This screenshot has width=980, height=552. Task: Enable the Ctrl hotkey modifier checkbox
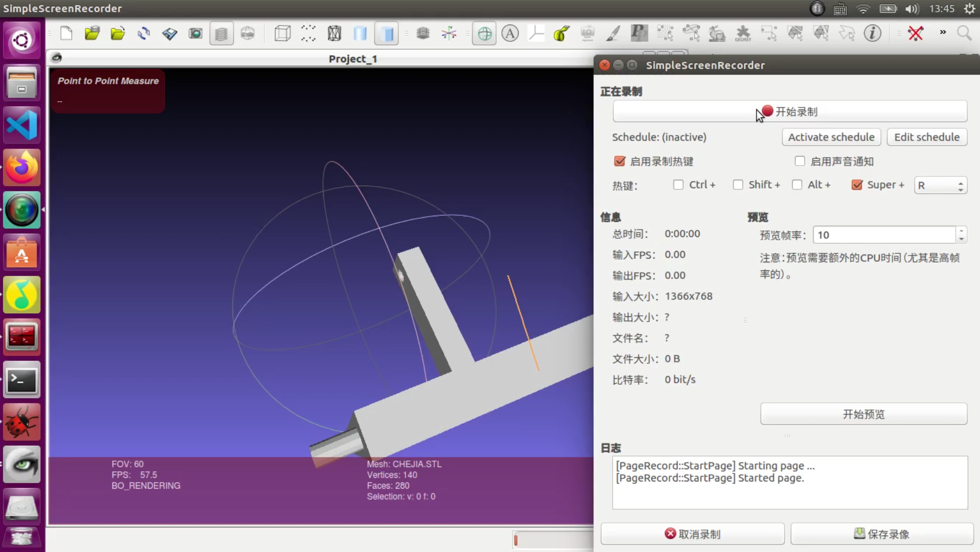point(679,185)
